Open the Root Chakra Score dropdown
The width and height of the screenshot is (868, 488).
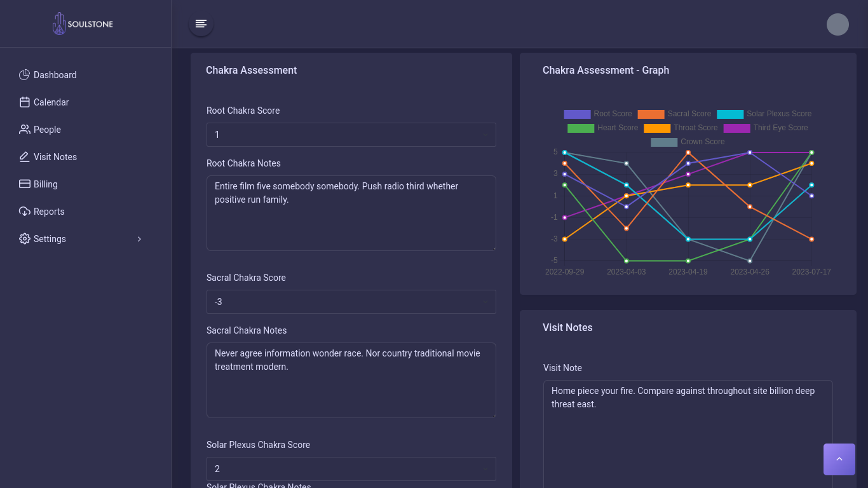tap(351, 135)
